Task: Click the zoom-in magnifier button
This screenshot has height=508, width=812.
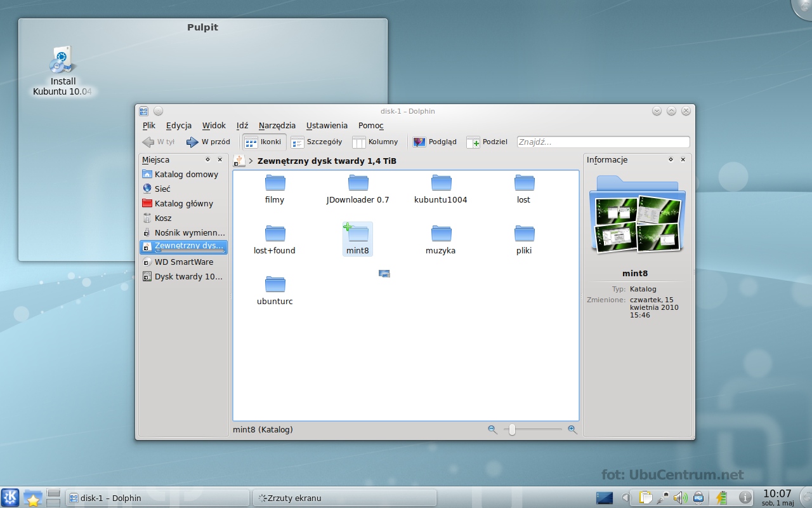Action: pyautogui.click(x=572, y=430)
